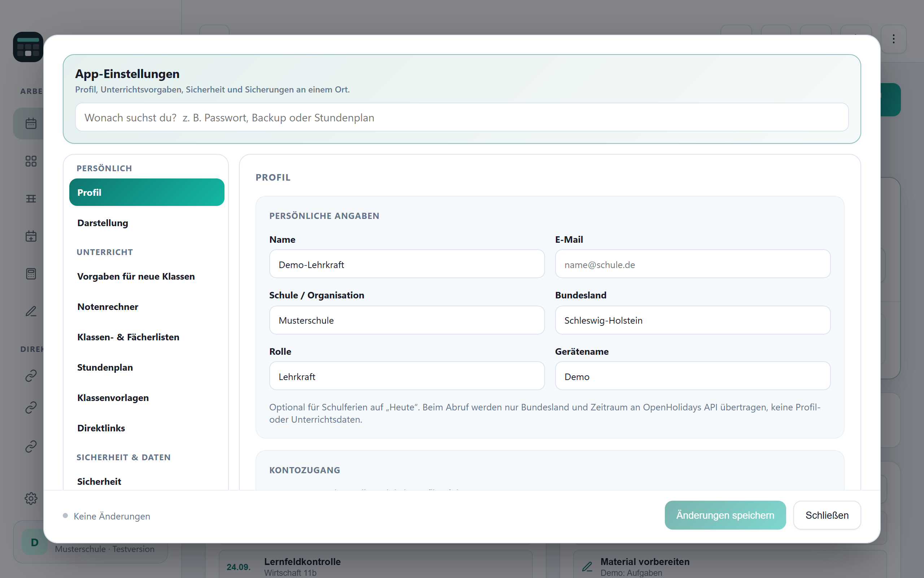Click the table grid sidebar icon
Screen dimensions: 924x578
click(31, 198)
